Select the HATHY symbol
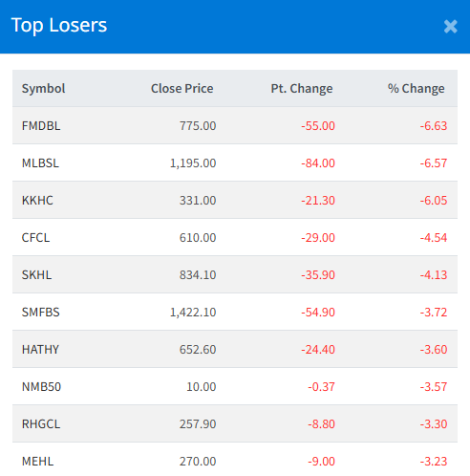The image size is (470, 476). click(40, 349)
